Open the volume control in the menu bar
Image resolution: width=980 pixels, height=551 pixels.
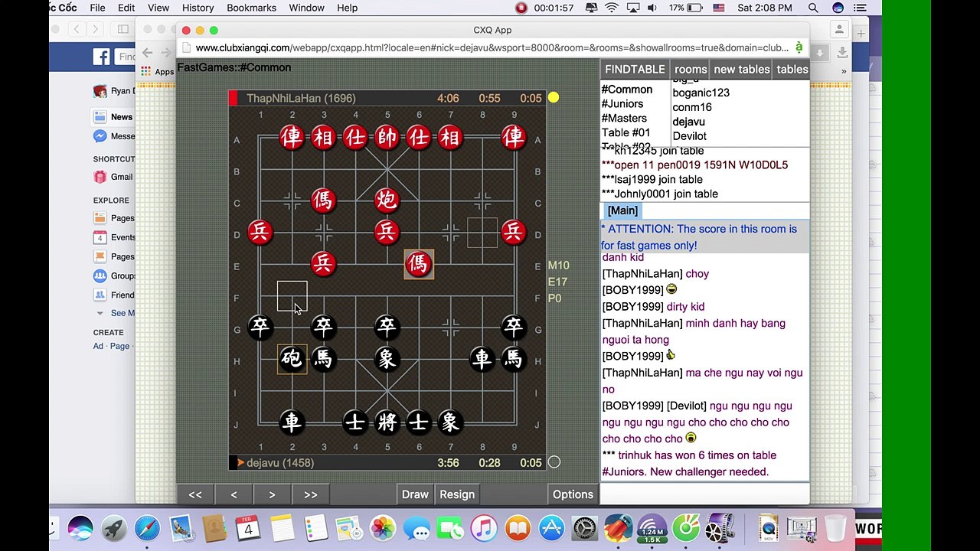[x=652, y=8]
